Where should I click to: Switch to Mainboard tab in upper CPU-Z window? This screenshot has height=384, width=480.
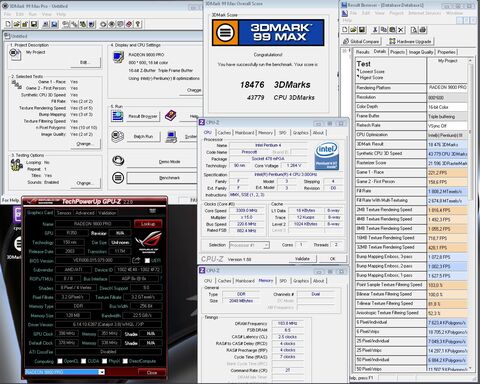click(245, 133)
